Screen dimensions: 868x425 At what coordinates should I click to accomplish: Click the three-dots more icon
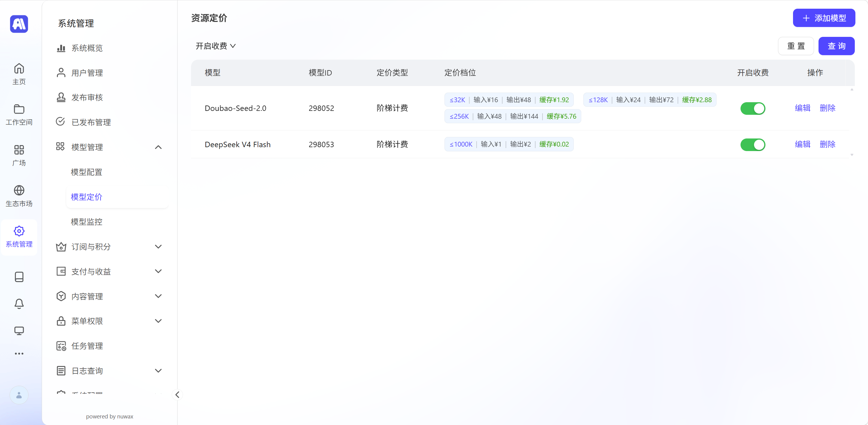click(x=19, y=354)
